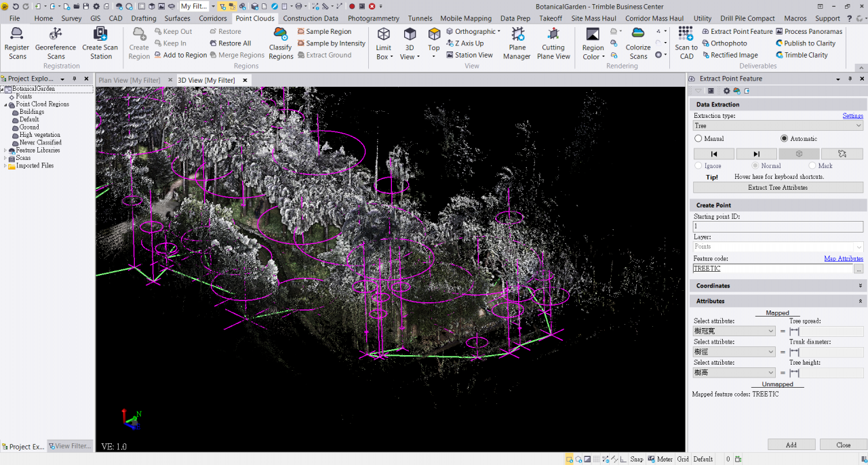Viewport: 868px width, 465px height.
Task: Open the File menu
Action: pyautogui.click(x=14, y=18)
